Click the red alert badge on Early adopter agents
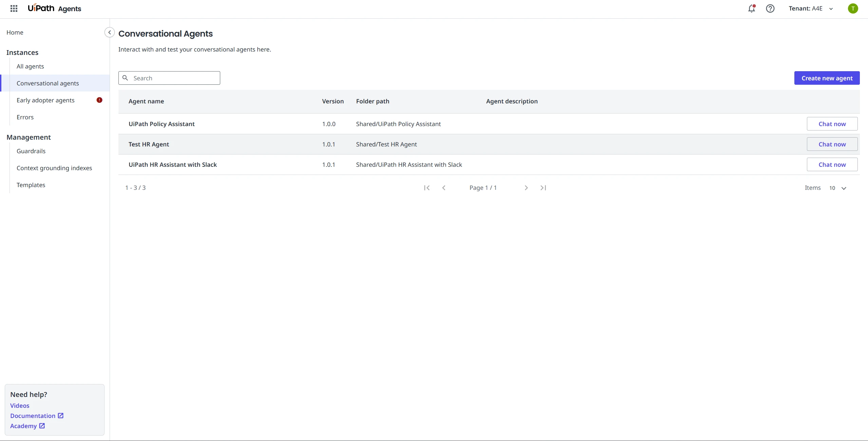The height and width of the screenshot is (441, 868). tap(99, 100)
